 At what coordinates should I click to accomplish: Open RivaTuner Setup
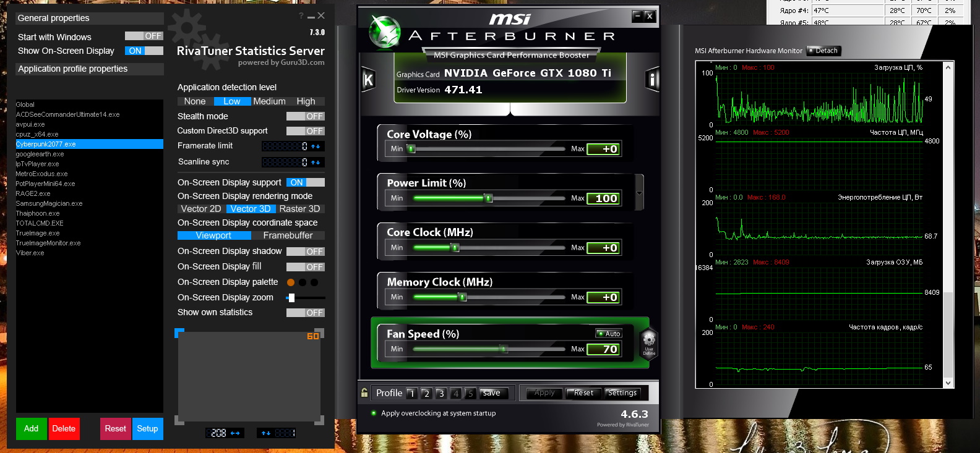(148, 428)
